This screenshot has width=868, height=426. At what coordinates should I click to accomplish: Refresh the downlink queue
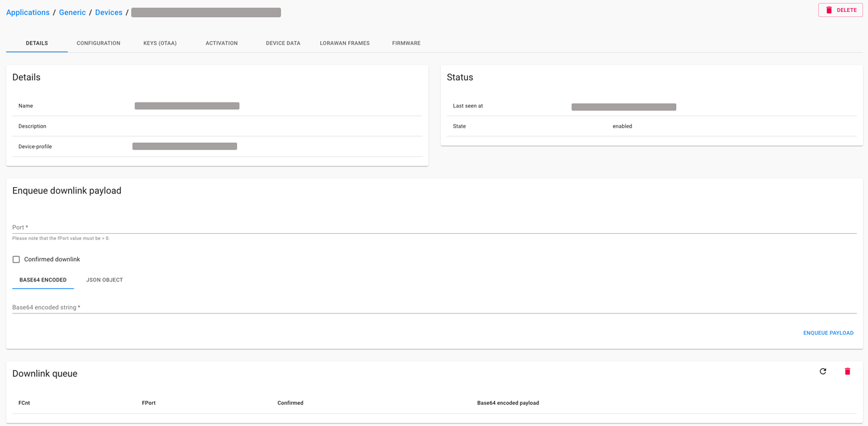click(x=823, y=371)
